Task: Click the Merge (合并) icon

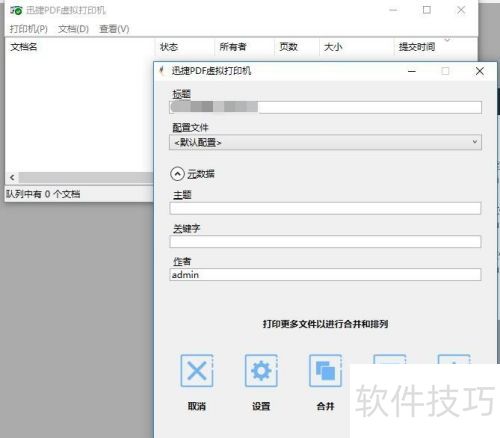Action: click(x=325, y=370)
